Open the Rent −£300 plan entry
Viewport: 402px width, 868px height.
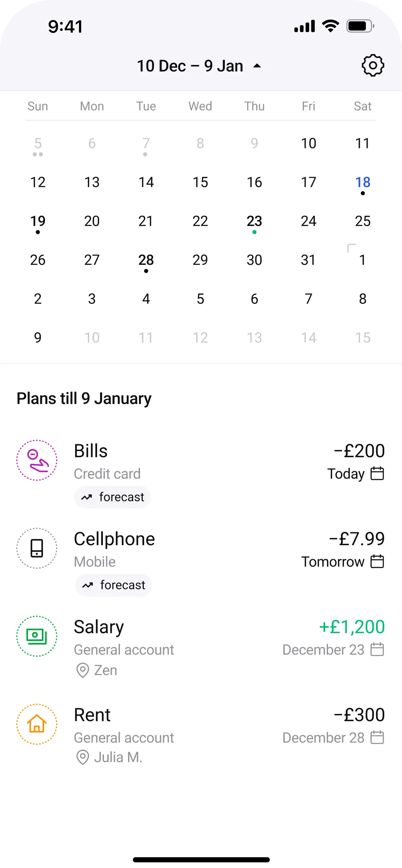click(200, 723)
